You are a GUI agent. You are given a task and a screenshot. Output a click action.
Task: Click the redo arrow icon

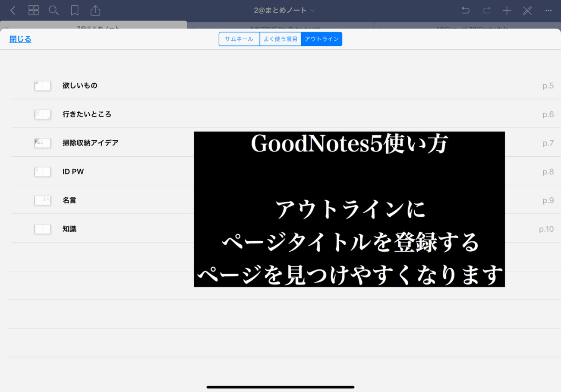[486, 10]
